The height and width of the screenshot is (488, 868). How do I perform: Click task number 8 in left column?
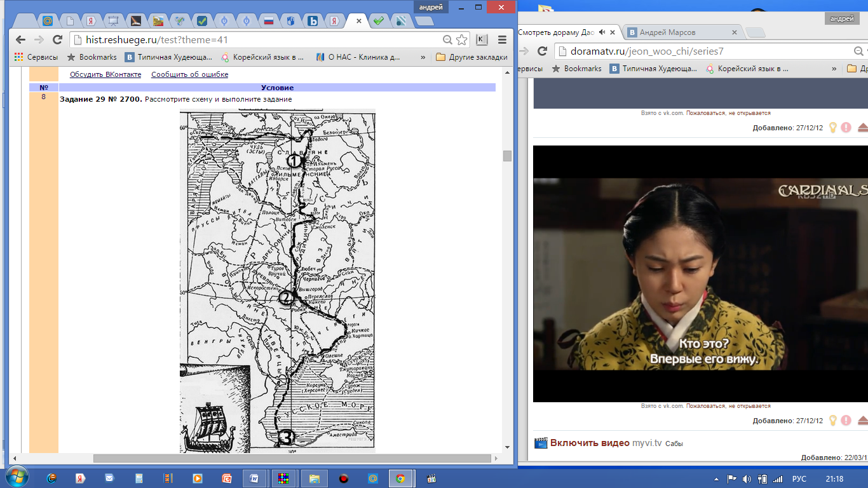tap(43, 97)
